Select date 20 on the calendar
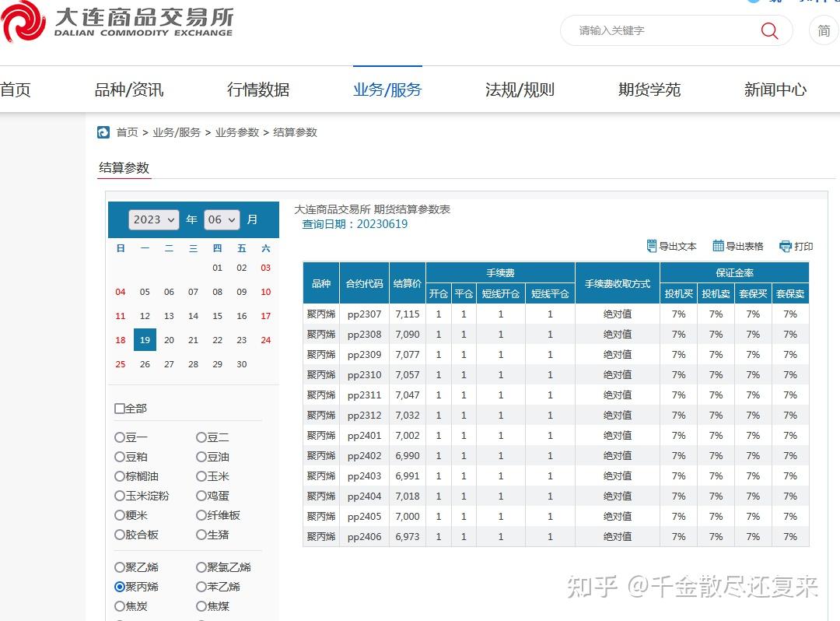The height and width of the screenshot is (621, 840). click(169, 340)
